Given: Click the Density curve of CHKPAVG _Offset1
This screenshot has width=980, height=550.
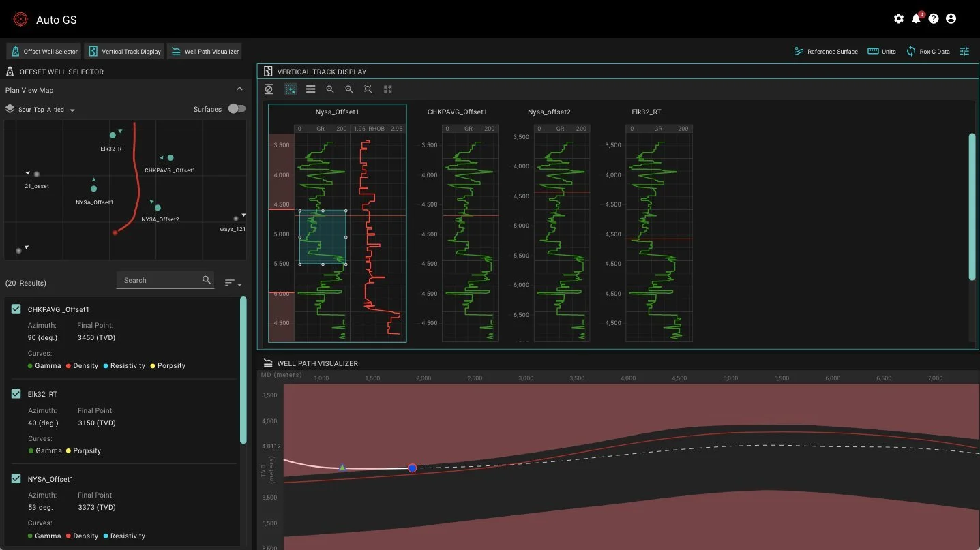Looking at the screenshot, I should tap(83, 365).
